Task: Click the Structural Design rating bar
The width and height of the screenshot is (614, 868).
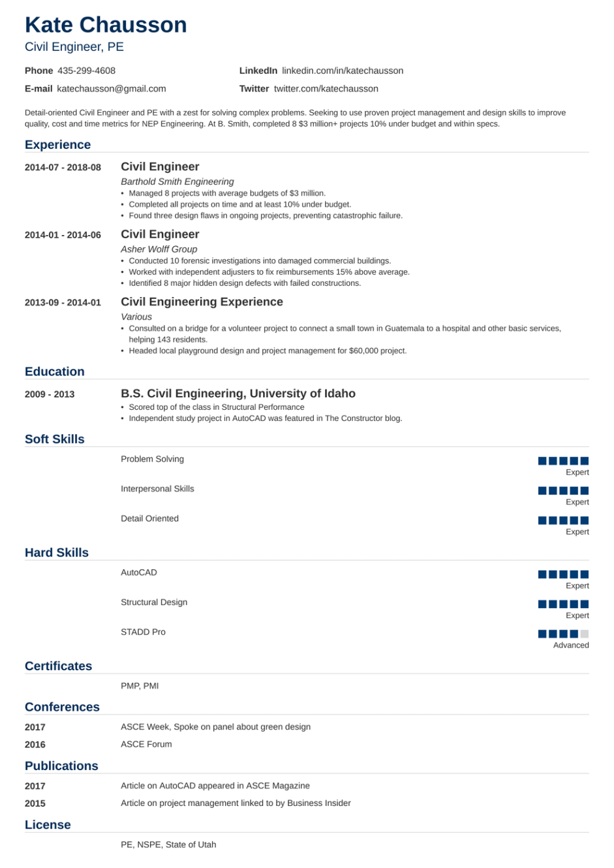Action: tap(563, 604)
